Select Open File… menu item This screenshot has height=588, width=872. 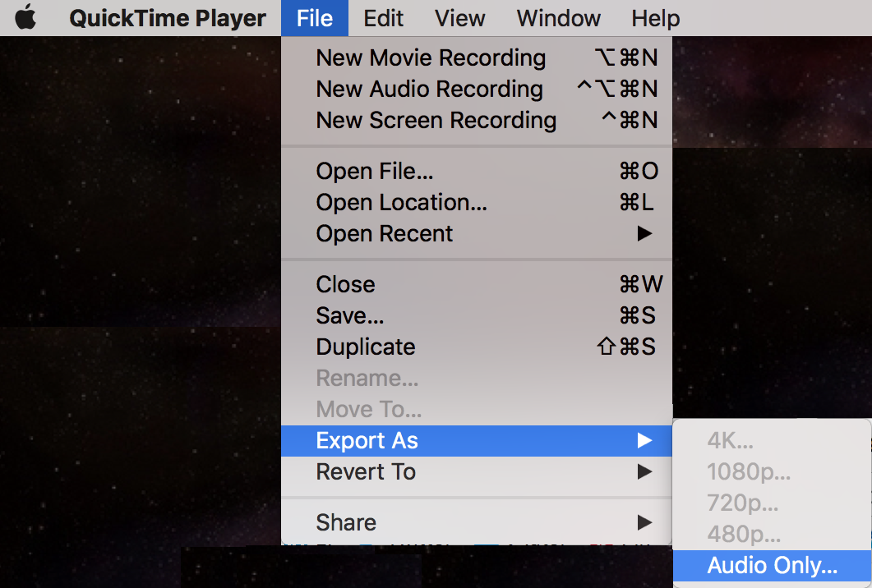[x=477, y=171]
